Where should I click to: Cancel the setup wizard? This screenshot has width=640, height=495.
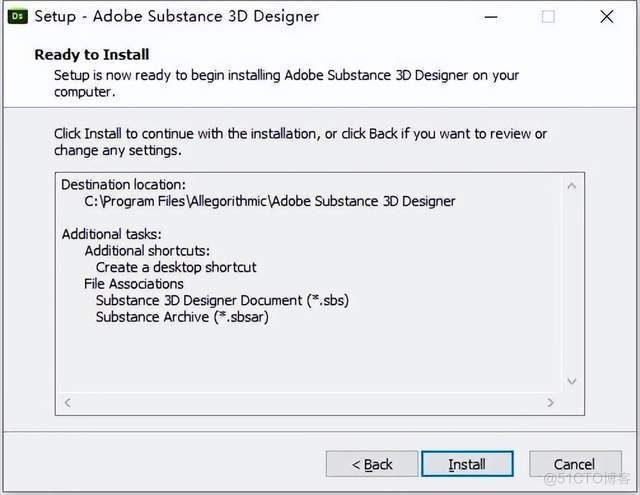click(575, 464)
